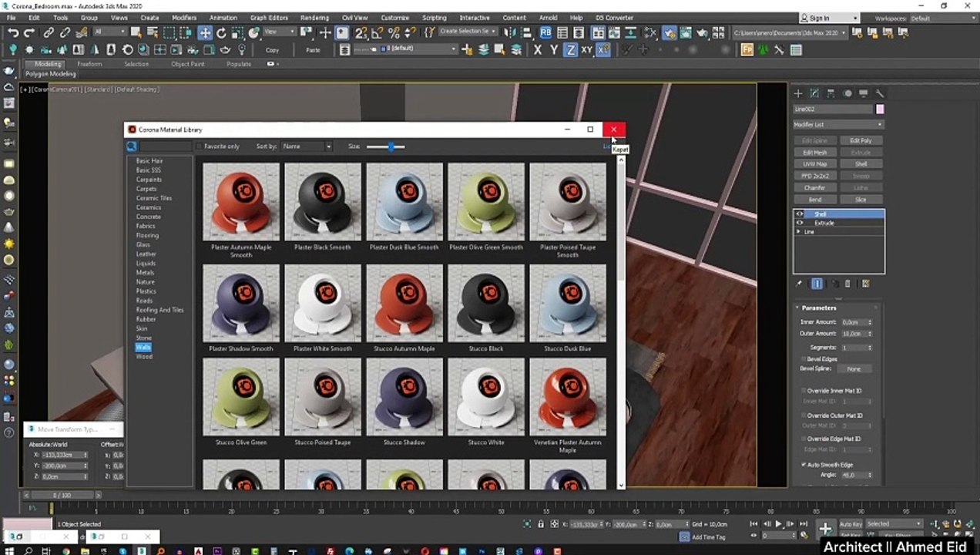
Task: Open the RB render toolbar icon
Action: [x=545, y=32]
